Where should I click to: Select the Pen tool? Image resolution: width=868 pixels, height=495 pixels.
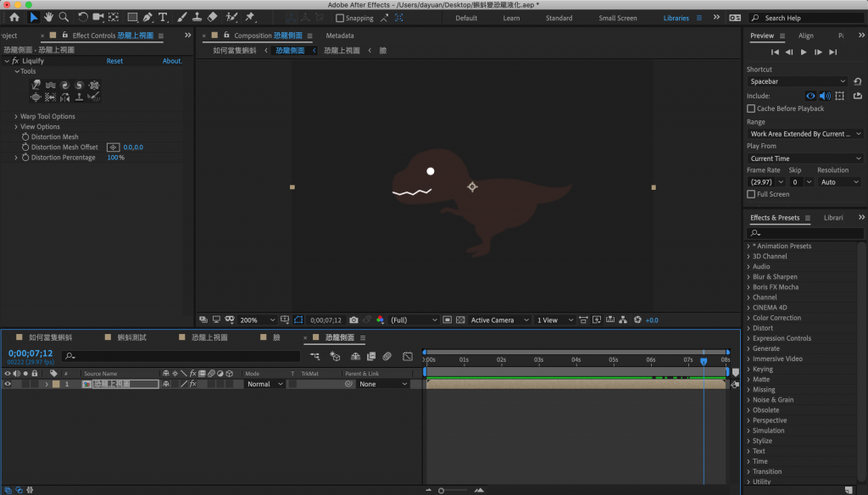(x=147, y=17)
